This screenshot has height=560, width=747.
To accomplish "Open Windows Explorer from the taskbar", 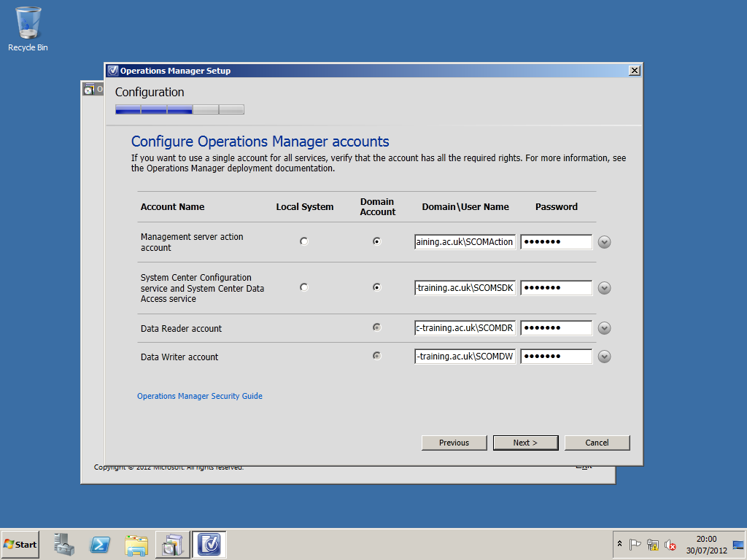I will click(136, 544).
